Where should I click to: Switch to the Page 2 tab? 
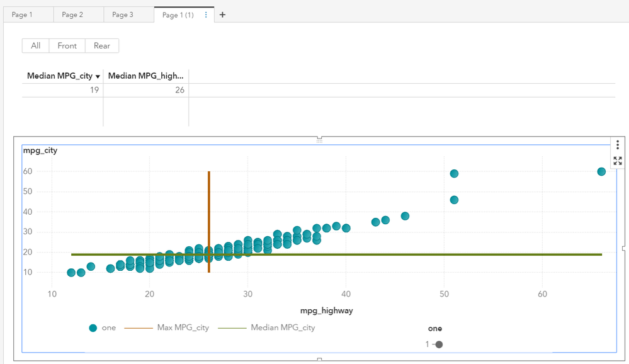pos(72,15)
